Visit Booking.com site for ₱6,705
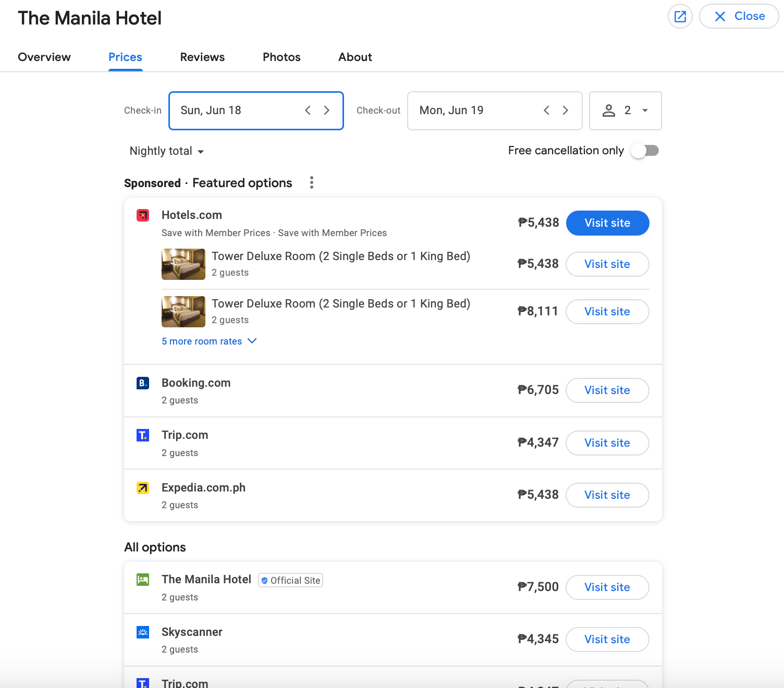Screen dimensions: 784x688 [x=607, y=390]
